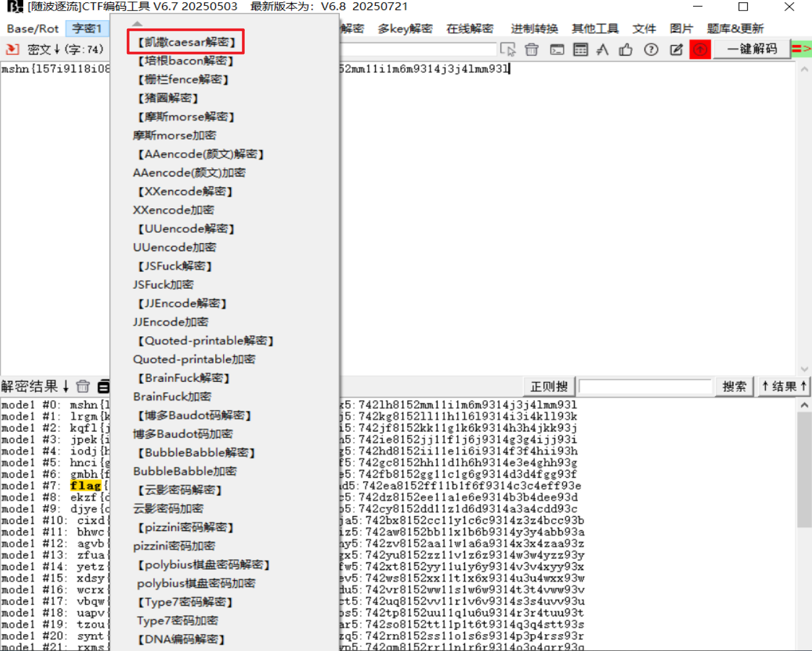Select 摩斯morse加密 menu entry

point(174,135)
